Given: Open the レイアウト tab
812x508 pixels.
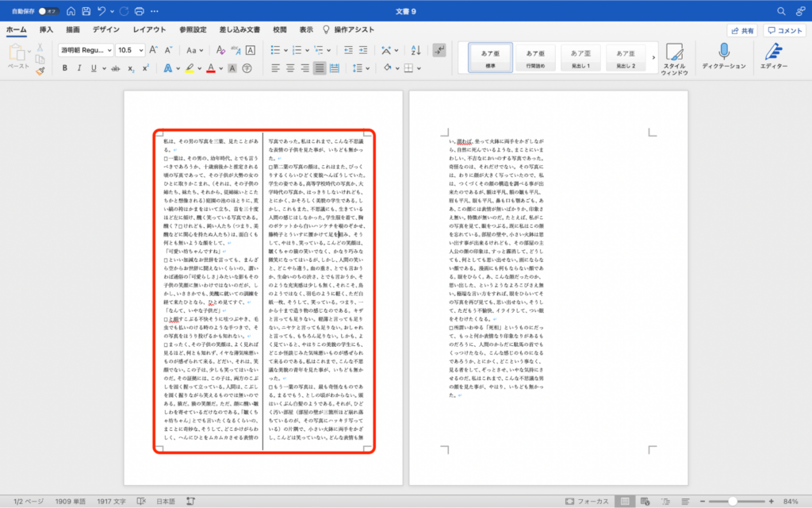Looking at the screenshot, I should tap(149, 30).
